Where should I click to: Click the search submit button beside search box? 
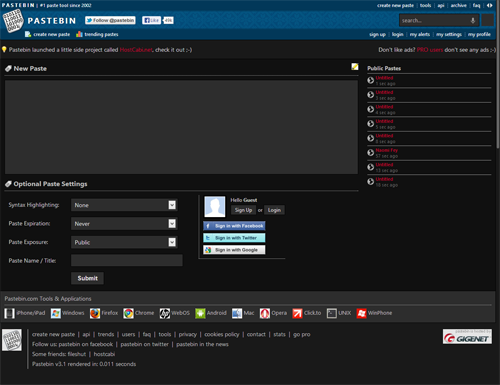point(487,20)
